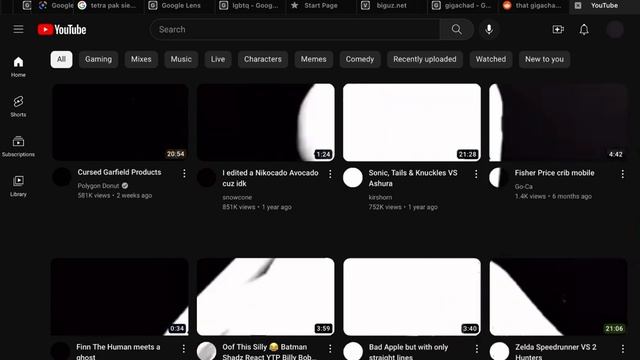The width and height of the screenshot is (640, 360).
Task: Switch to the Start Page browser tab
Action: click(321, 6)
